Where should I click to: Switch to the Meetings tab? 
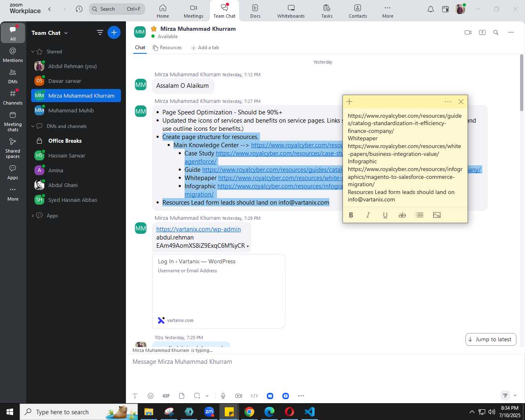(194, 11)
